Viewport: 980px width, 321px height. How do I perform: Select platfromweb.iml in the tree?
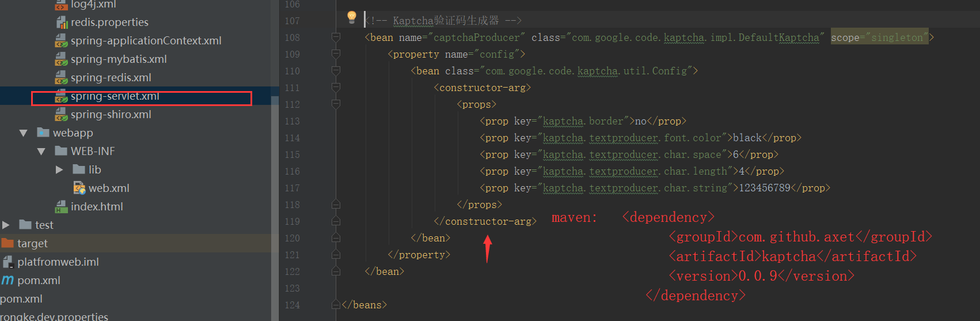[58, 262]
